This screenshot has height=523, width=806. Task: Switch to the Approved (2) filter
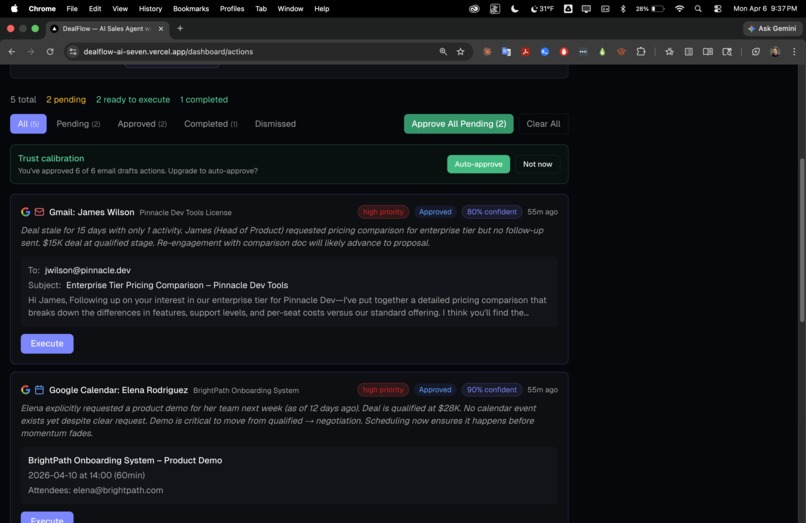142,124
